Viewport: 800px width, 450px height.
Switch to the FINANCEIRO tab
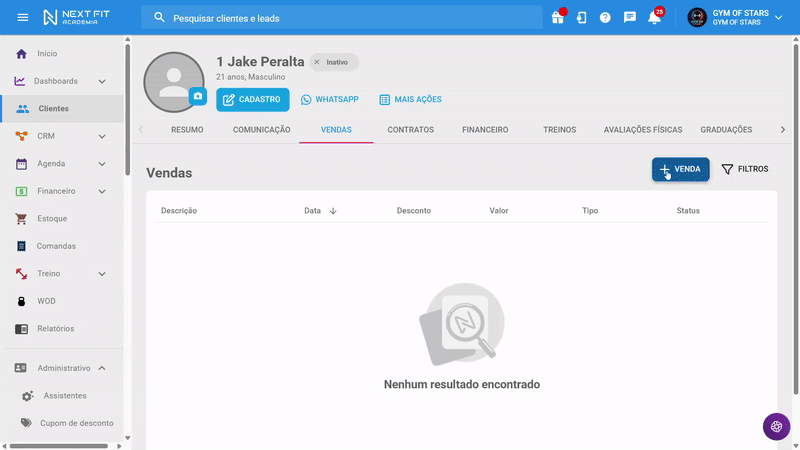[485, 130]
